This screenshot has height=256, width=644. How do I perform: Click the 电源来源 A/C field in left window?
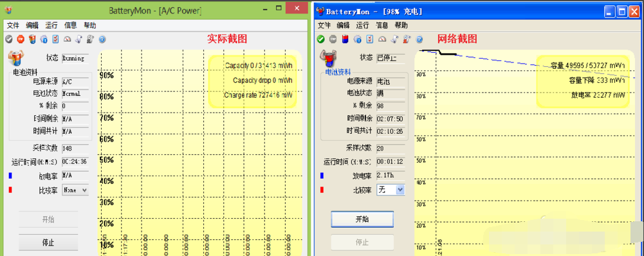coord(75,82)
